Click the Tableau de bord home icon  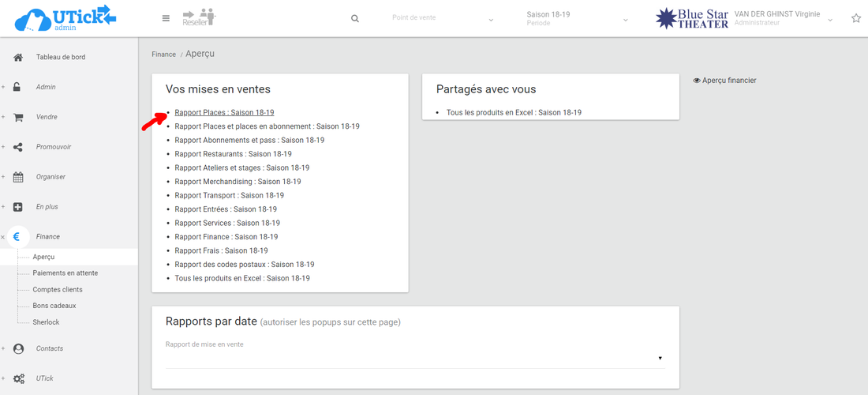pos(18,57)
